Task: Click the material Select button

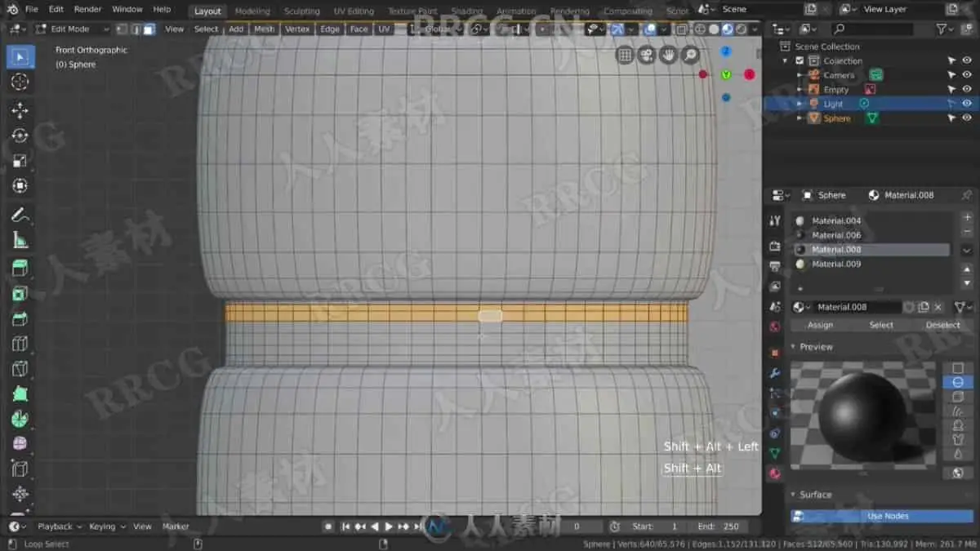Action: (881, 325)
